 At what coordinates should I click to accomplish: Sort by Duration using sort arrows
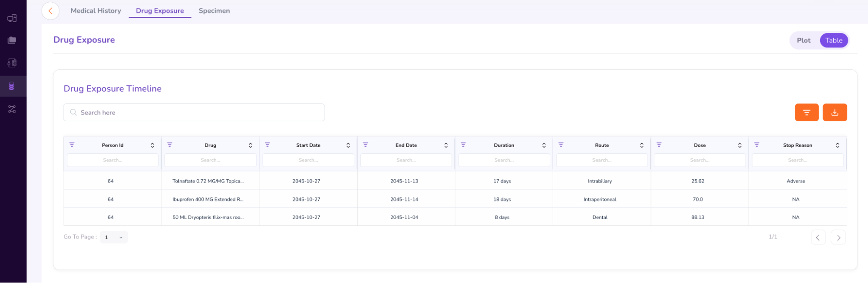544,145
